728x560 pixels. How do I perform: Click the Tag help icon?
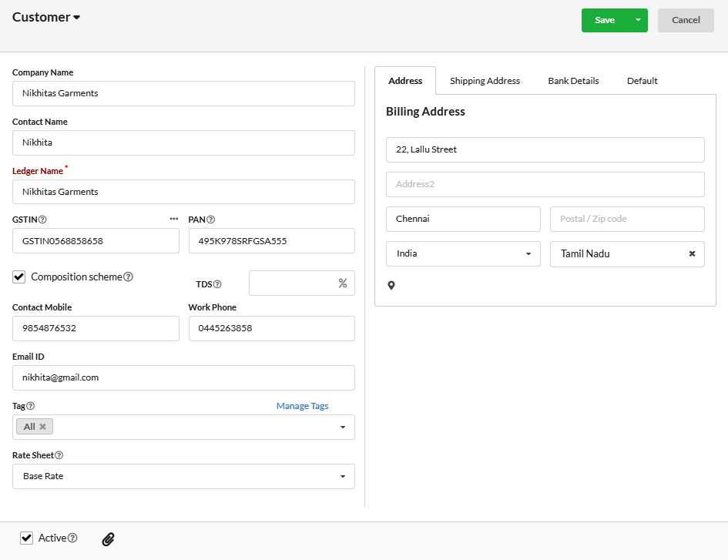tap(31, 406)
